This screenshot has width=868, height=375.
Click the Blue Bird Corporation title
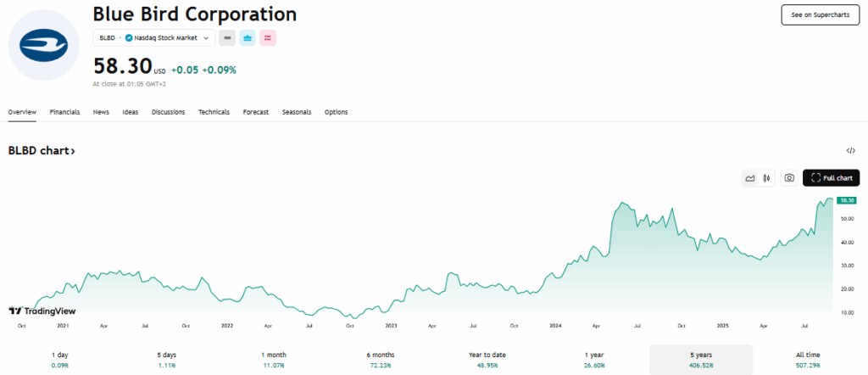click(195, 14)
